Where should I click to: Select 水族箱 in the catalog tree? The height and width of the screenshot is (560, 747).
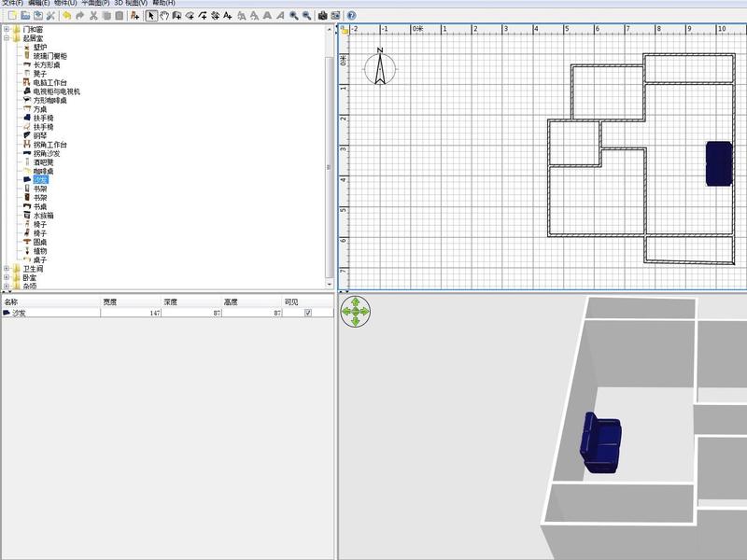[43, 216]
